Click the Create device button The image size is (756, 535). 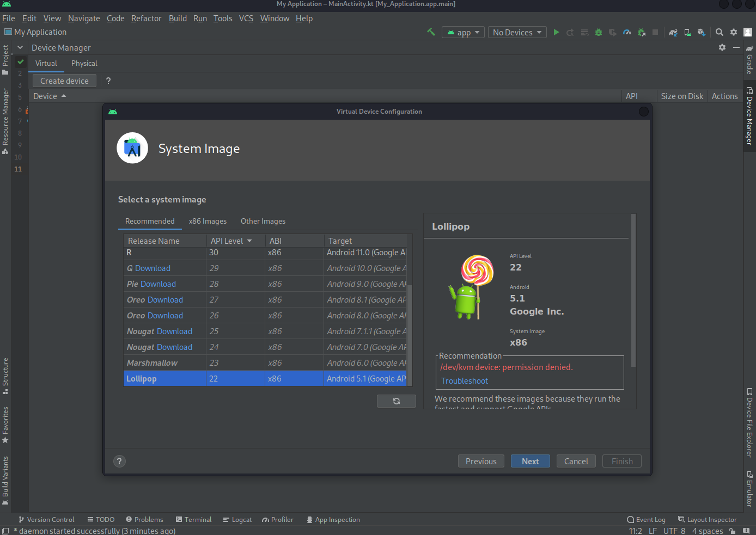64,81
